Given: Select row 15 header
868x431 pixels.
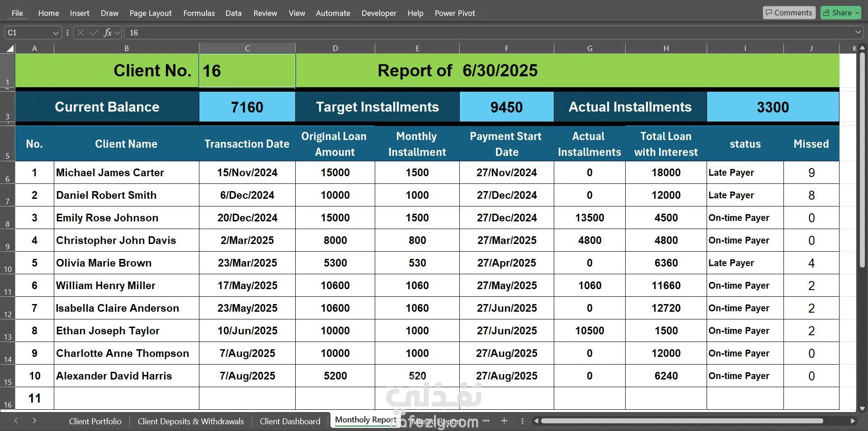Looking at the screenshot, I should tap(8, 376).
